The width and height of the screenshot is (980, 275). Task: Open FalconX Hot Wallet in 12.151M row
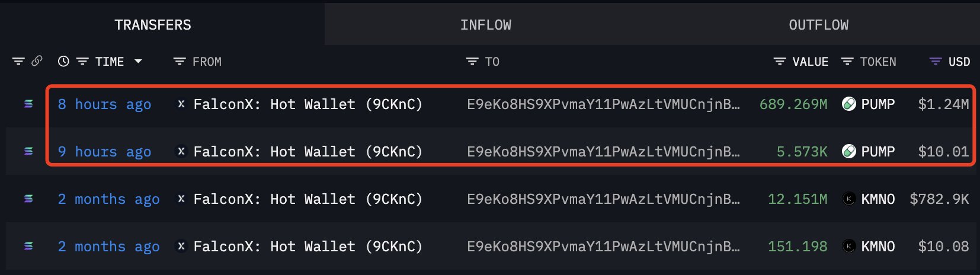[308, 199]
